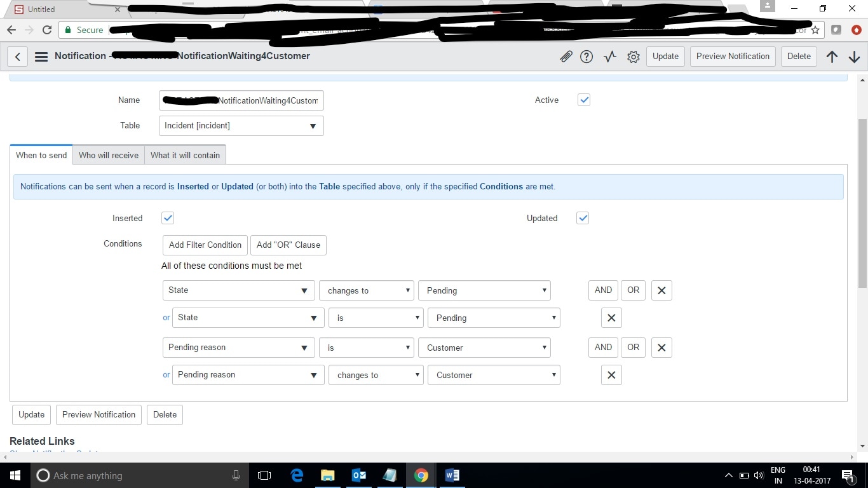Toggle the Inserted checkbox
The height and width of the screenshot is (488, 868).
(168, 218)
